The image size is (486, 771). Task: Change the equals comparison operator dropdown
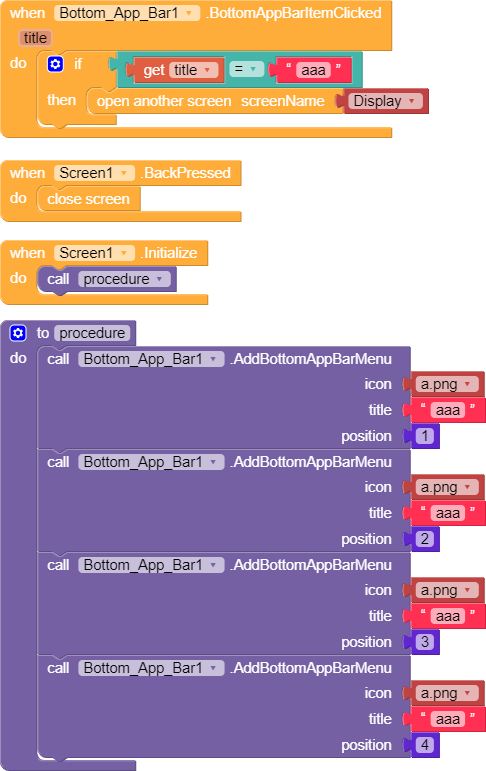tap(246, 69)
